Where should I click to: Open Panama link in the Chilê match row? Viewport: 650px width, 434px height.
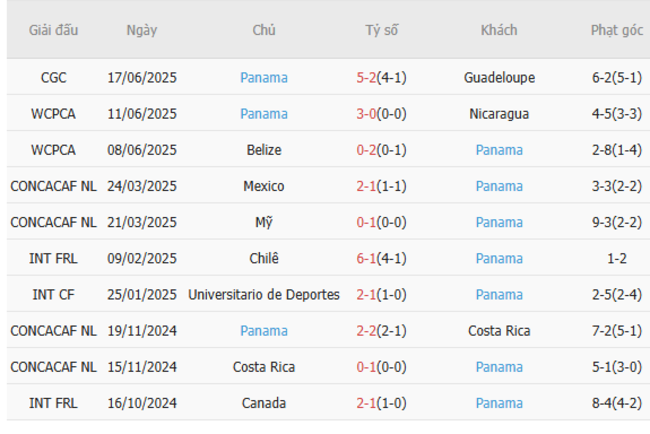click(x=499, y=258)
